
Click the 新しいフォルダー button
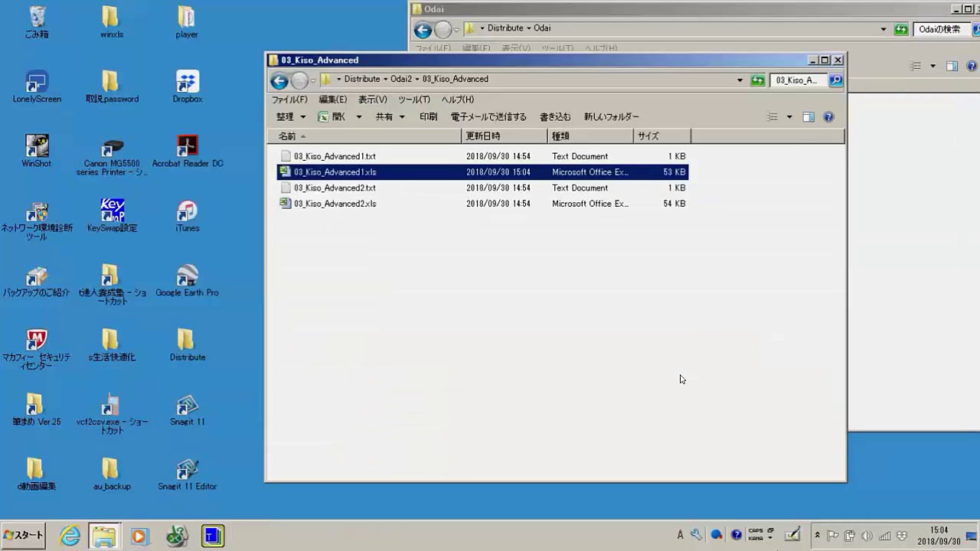pos(611,117)
